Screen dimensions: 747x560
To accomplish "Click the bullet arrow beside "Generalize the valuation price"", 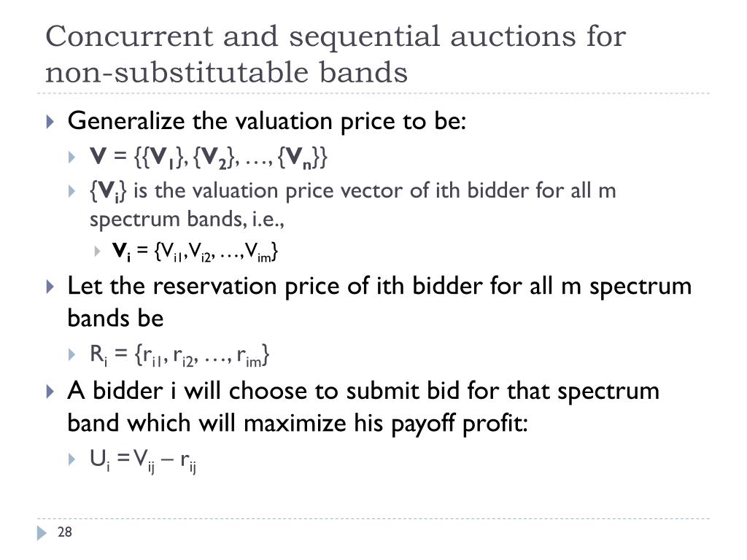I will (x=50, y=121).
